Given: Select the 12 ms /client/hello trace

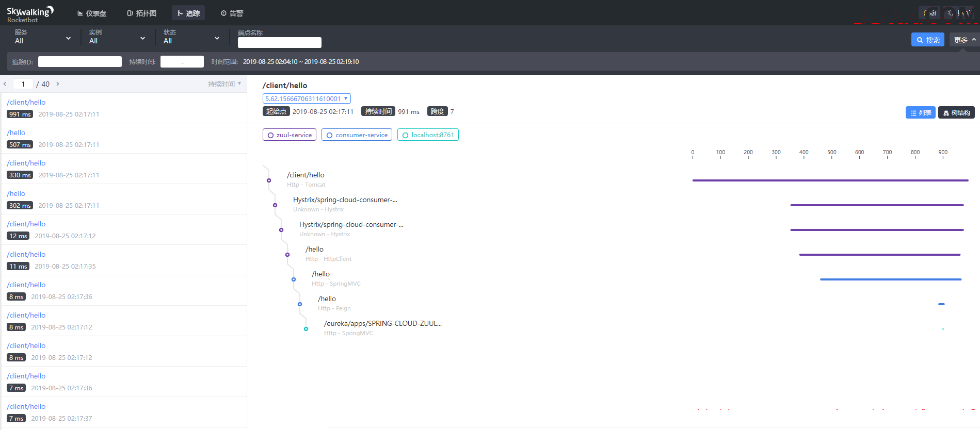Looking at the screenshot, I should [124, 229].
